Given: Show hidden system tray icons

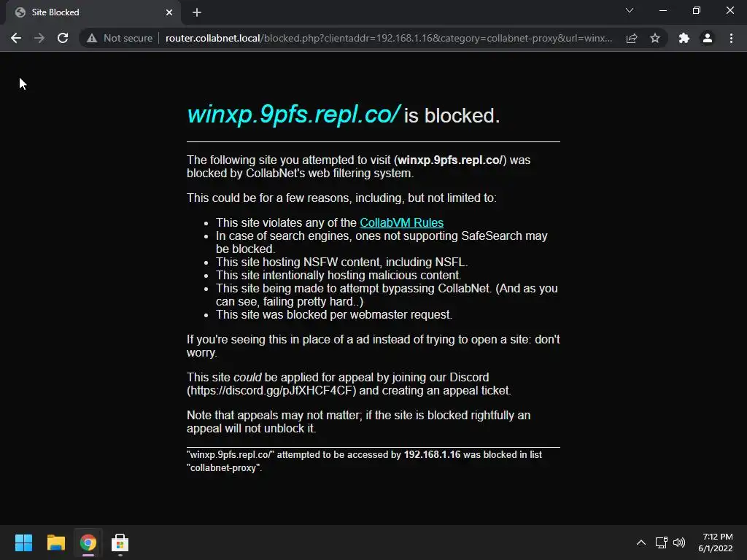Looking at the screenshot, I should coord(641,542).
